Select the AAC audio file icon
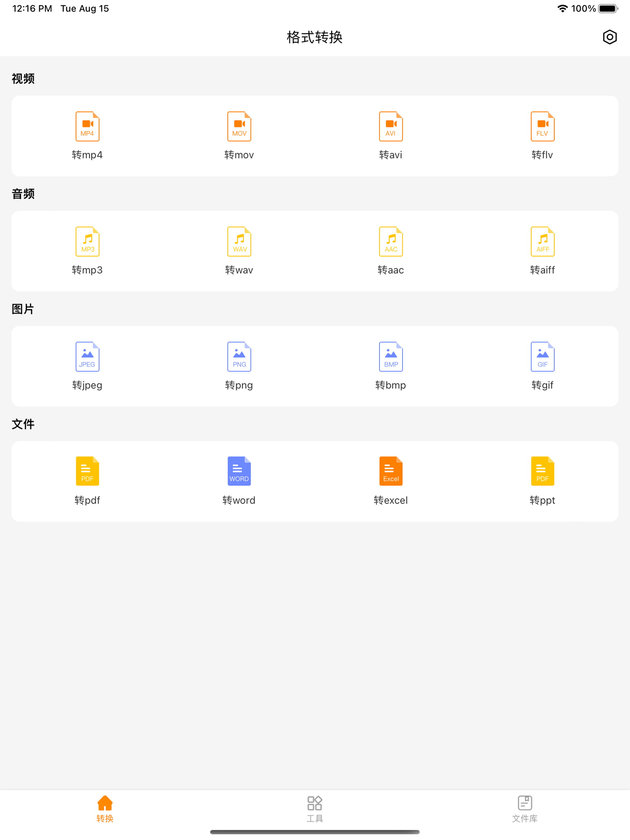This screenshot has height=840, width=630. click(391, 242)
